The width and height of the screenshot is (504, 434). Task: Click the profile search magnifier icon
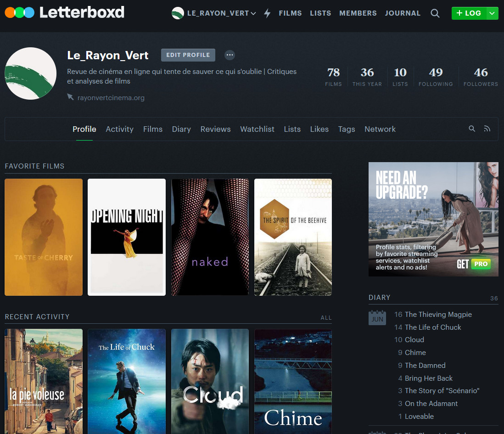[472, 129]
